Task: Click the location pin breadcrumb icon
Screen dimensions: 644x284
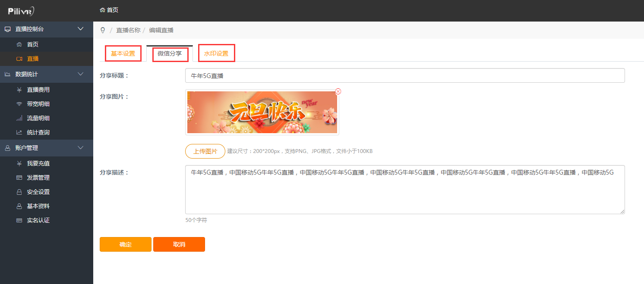Action: pyautogui.click(x=103, y=30)
